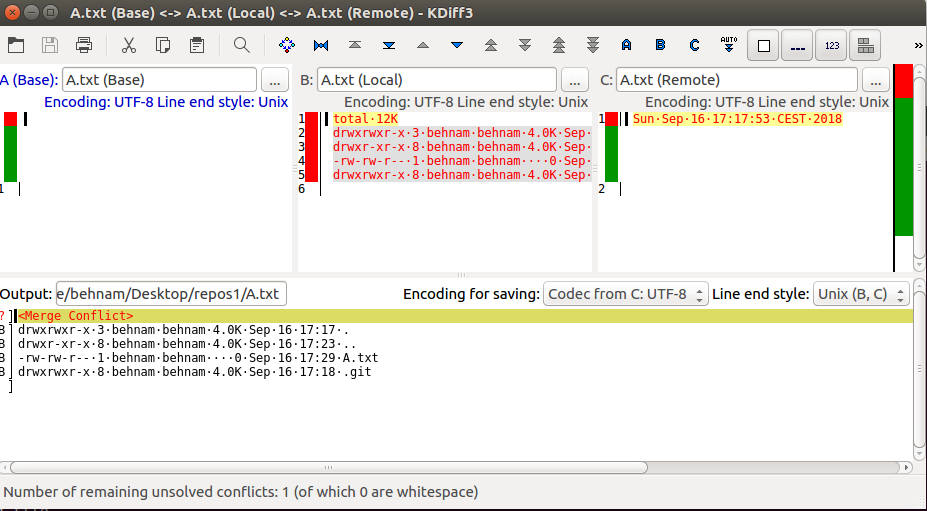927x511 pixels.
Task: Go to next unsolved conflict
Action: tap(593, 45)
